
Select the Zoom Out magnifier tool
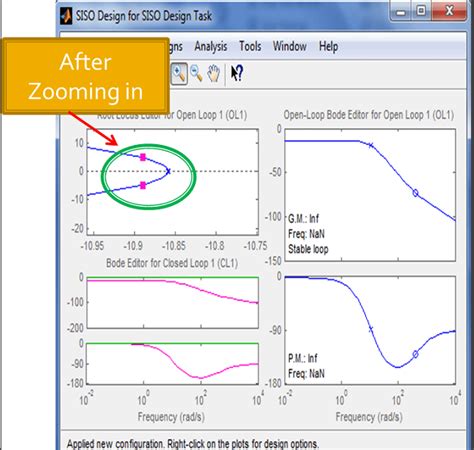pos(197,74)
